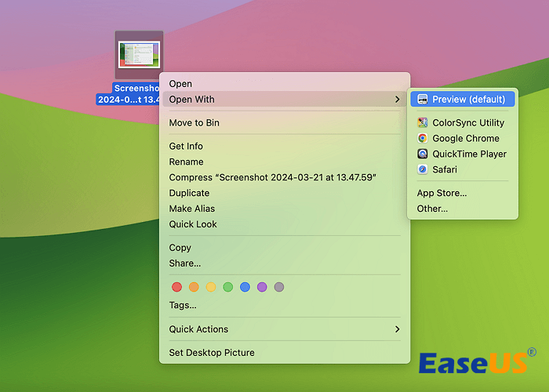Choose Make Alias
This screenshot has width=549, height=392.
pos(285,209)
